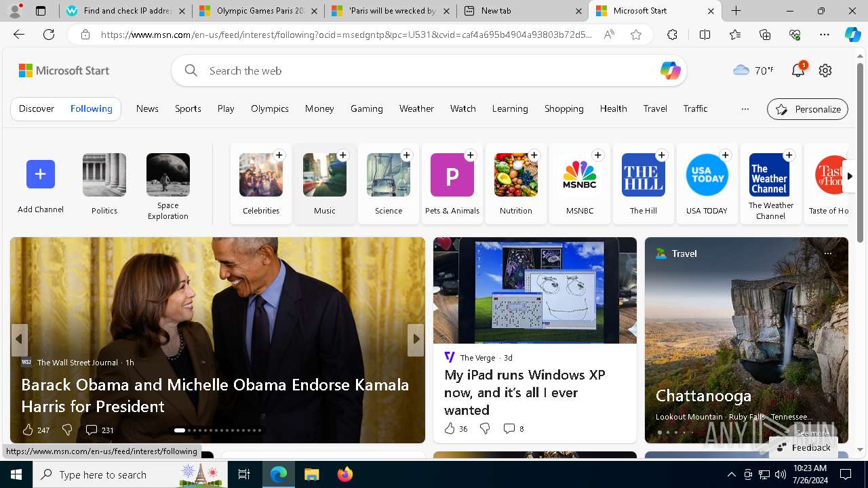This screenshot has height=488, width=868.
Task: Click the Feedback button
Action: click(x=804, y=447)
